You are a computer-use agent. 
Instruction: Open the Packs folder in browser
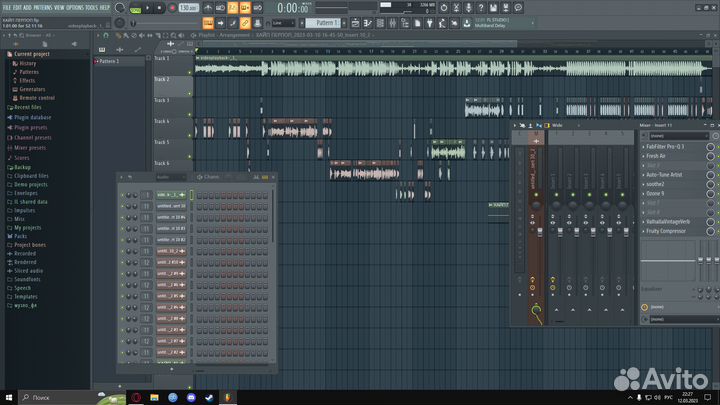pyautogui.click(x=20, y=237)
